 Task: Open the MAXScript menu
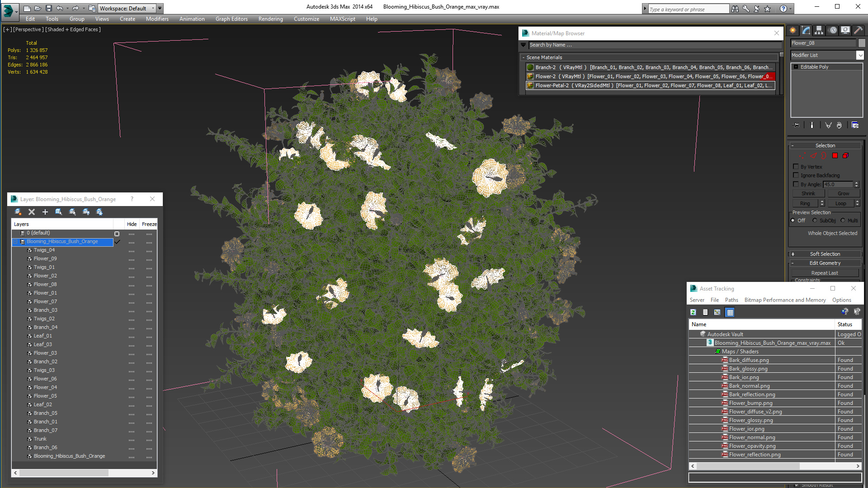(x=342, y=19)
